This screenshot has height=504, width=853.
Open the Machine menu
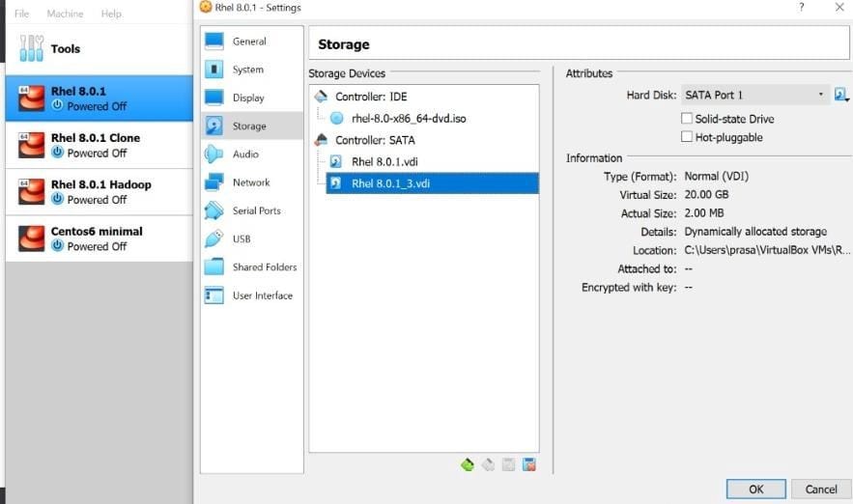pyautogui.click(x=65, y=14)
